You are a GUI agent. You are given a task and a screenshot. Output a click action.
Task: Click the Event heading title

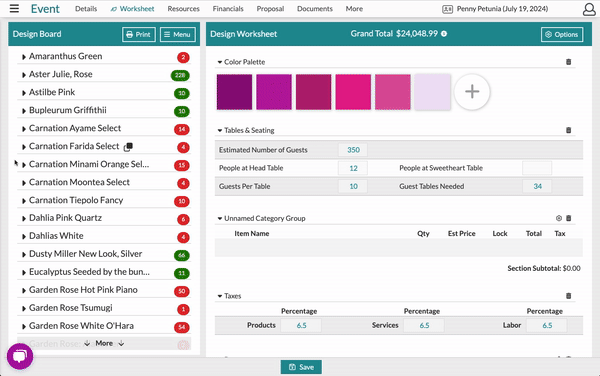(x=45, y=9)
